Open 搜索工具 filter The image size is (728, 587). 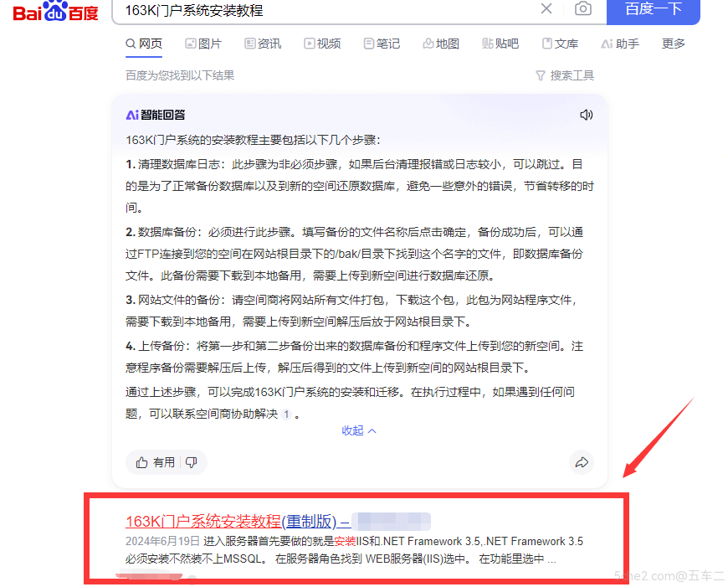tap(565, 75)
